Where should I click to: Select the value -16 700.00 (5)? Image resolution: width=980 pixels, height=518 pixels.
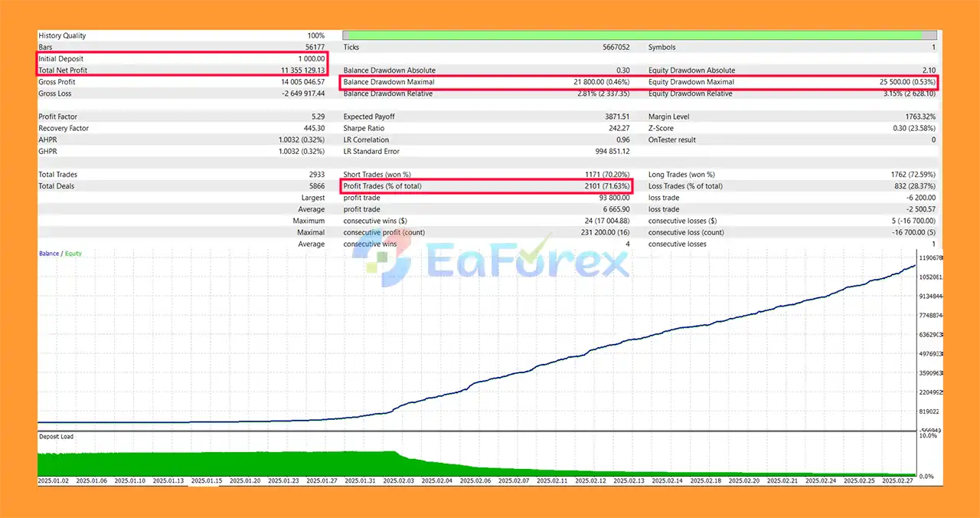[913, 232]
